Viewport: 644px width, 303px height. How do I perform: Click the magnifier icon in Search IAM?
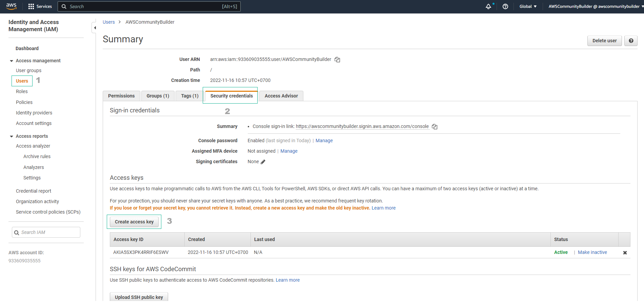coord(17,233)
